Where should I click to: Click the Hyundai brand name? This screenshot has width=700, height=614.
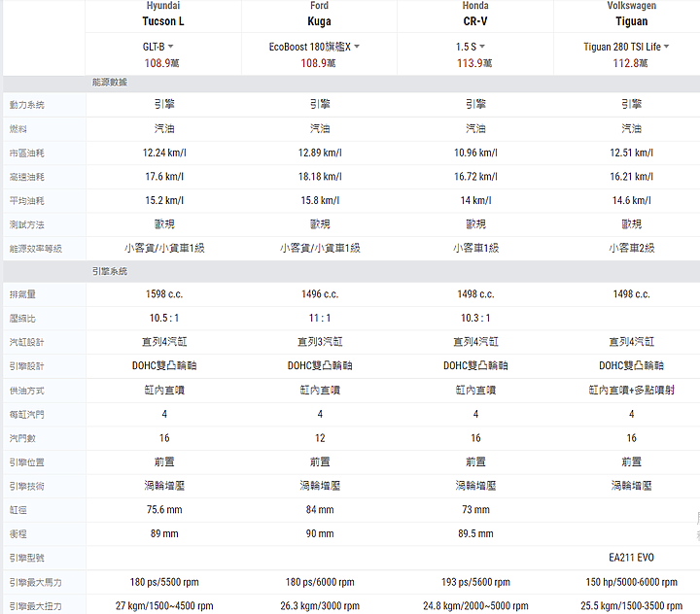coord(163,6)
